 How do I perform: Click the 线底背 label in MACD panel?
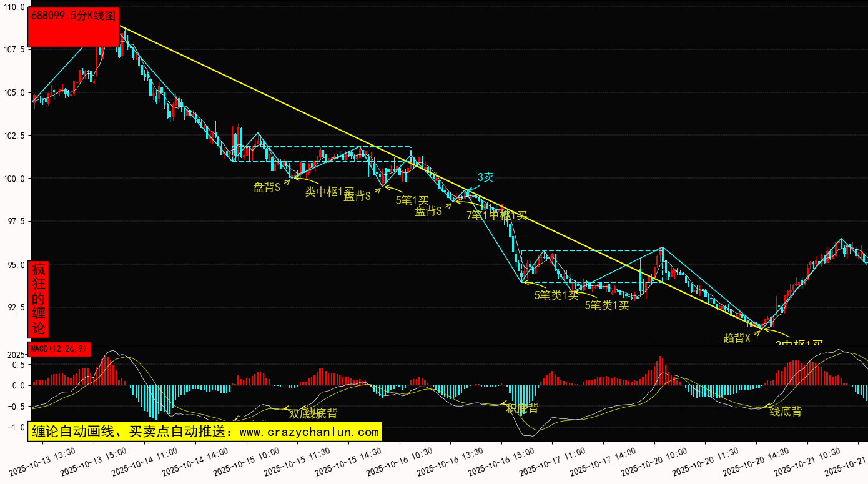[785, 412]
